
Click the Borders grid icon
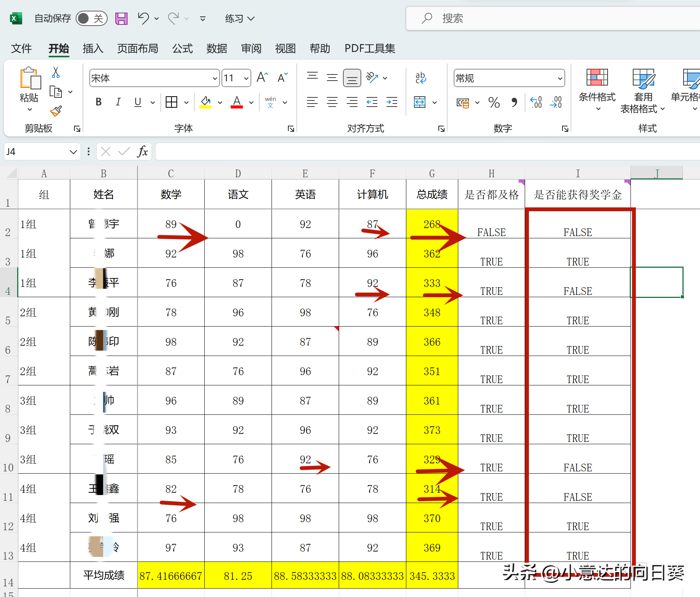click(x=171, y=102)
